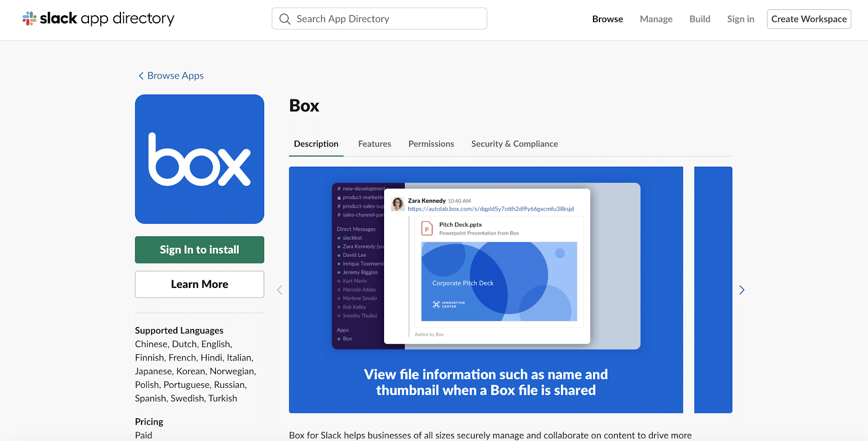Screen dimensions: 868x441
Task: Click the back chevron beside Browse Apps
Action: (141, 76)
